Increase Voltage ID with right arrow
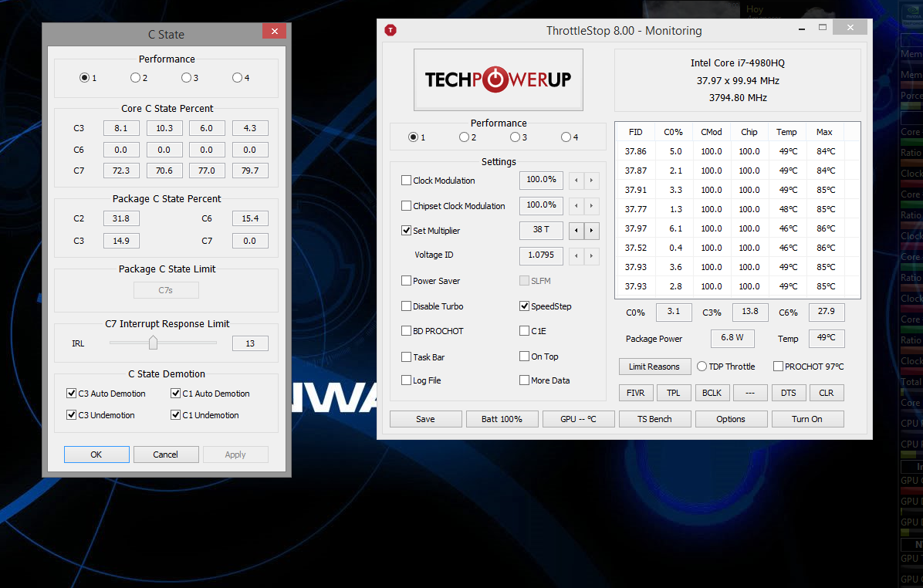 pyautogui.click(x=592, y=255)
